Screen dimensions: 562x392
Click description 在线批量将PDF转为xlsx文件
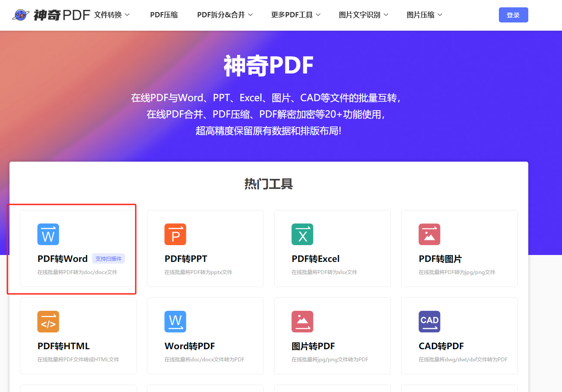tap(324, 272)
